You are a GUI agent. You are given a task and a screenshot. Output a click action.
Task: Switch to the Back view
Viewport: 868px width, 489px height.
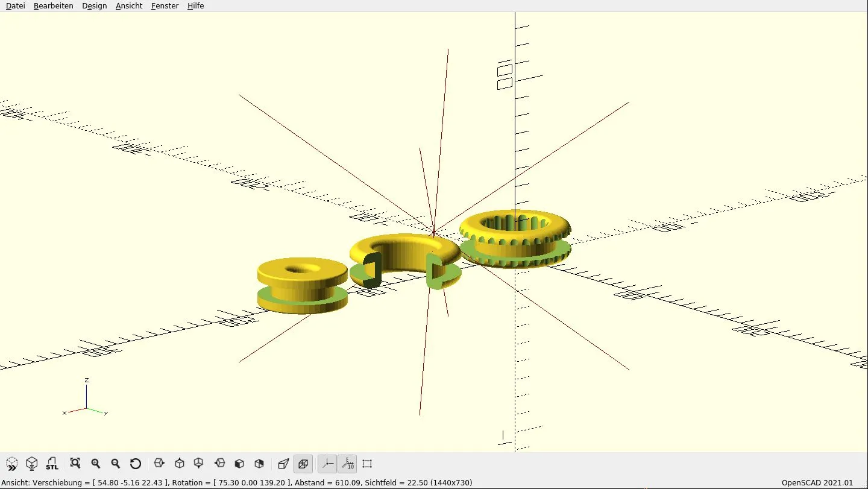click(x=259, y=464)
